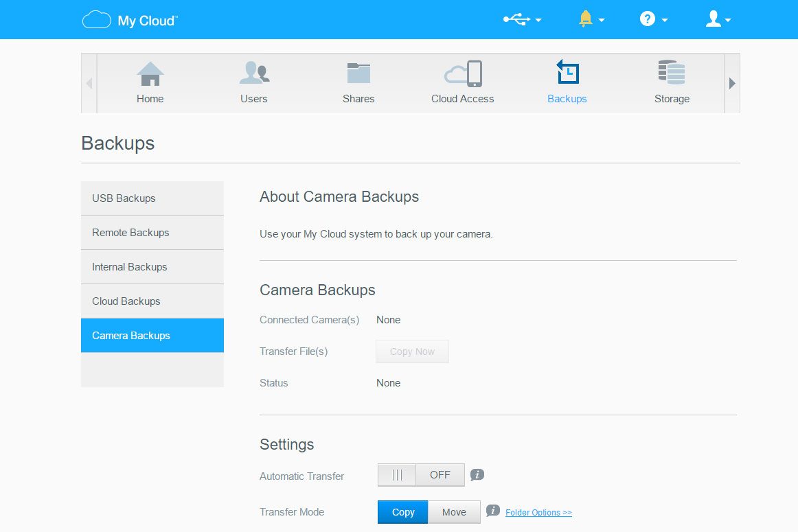Select Camera Backups in sidebar
798x532 pixels.
click(152, 336)
